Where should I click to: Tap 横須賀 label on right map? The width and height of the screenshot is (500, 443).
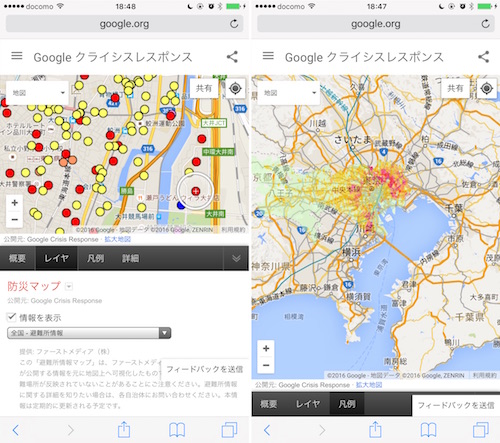point(358,296)
